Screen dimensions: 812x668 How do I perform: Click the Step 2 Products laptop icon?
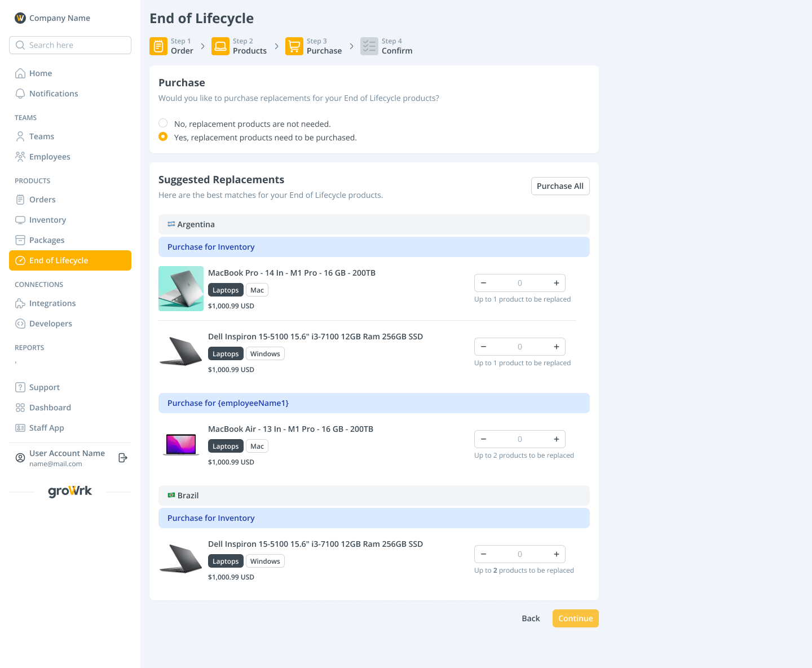point(220,46)
